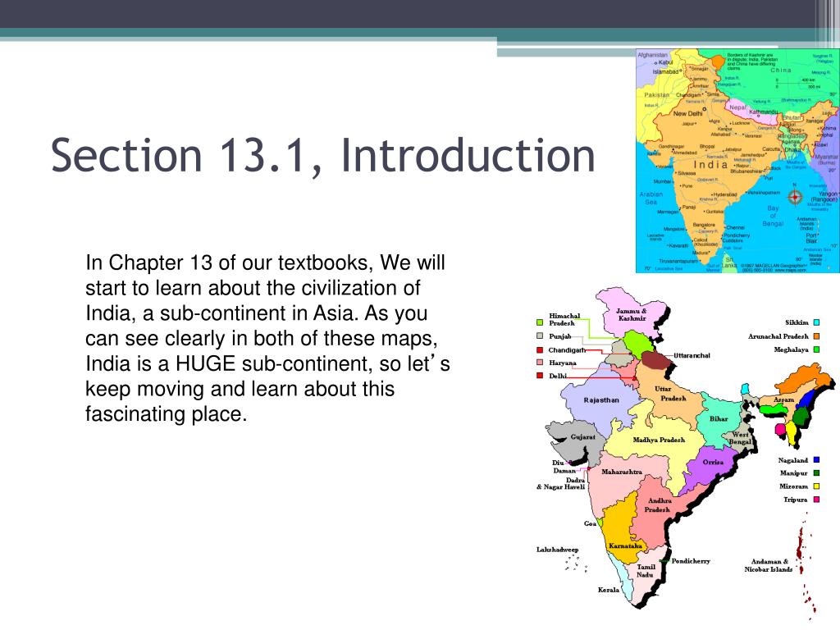Click the green Himachal Pradesh legend swatch

pyautogui.click(x=540, y=322)
